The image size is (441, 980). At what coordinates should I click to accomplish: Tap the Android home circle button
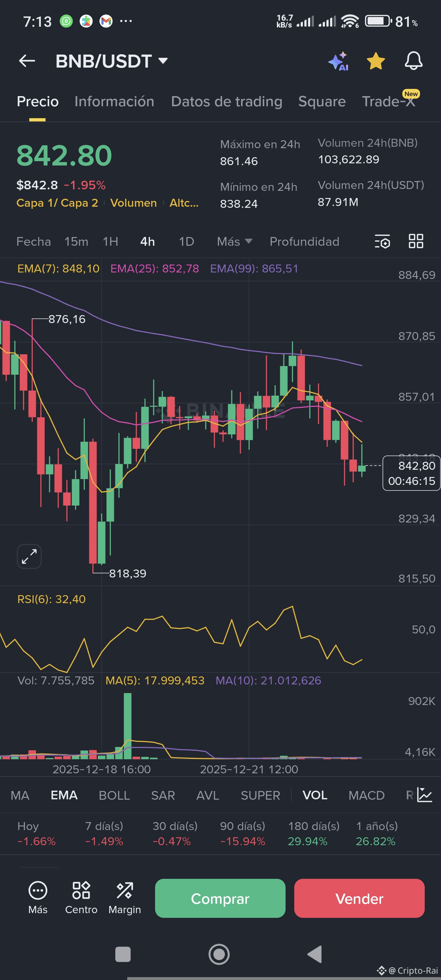click(219, 954)
